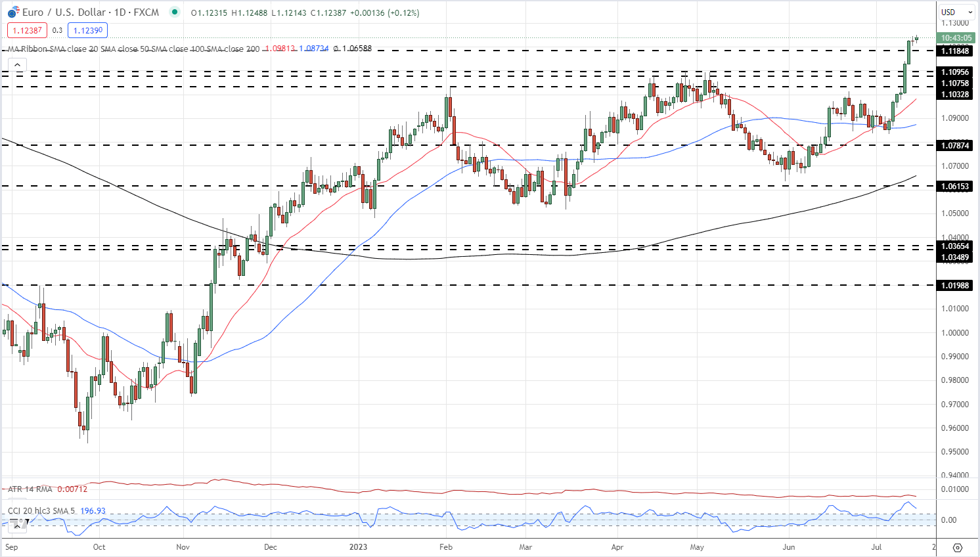Screen dimensions: 980x557
Task: Click the ATR value 0.00712
Action: [x=72, y=489]
